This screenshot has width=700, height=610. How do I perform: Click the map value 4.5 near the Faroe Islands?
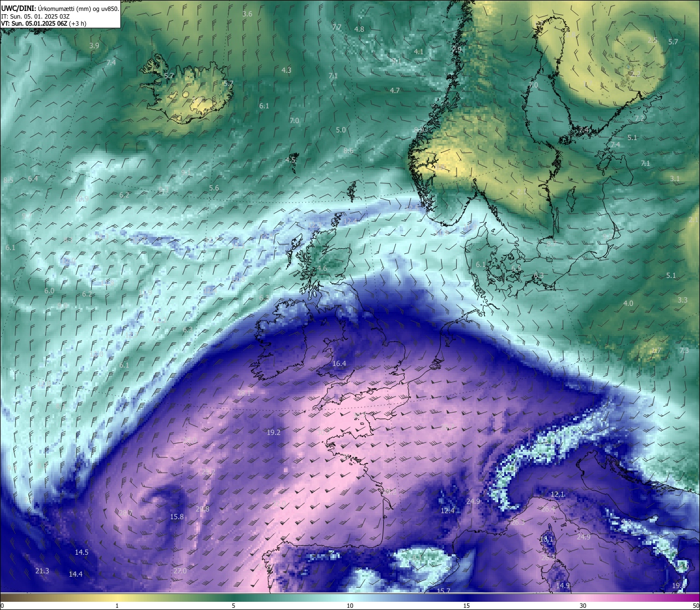click(x=290, y=160)
